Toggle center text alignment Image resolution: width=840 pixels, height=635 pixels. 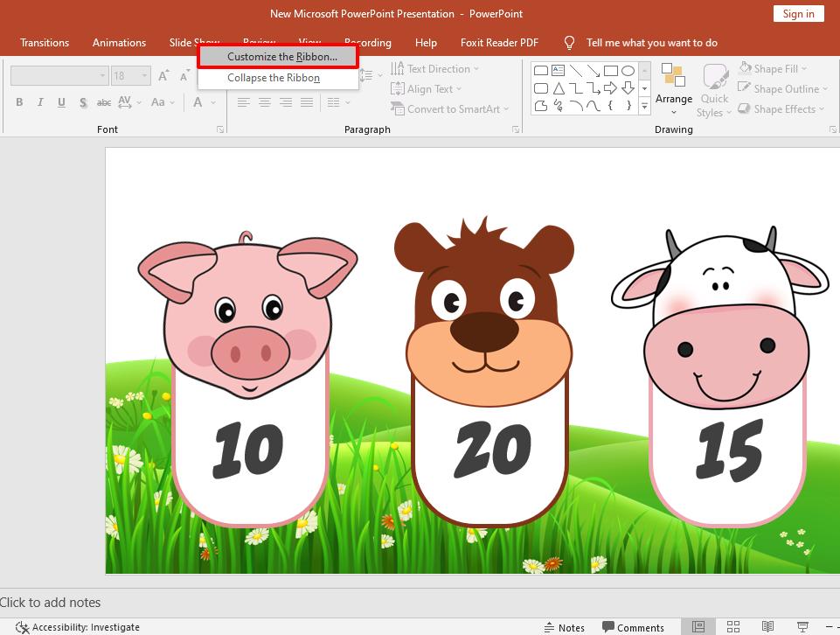264,102
